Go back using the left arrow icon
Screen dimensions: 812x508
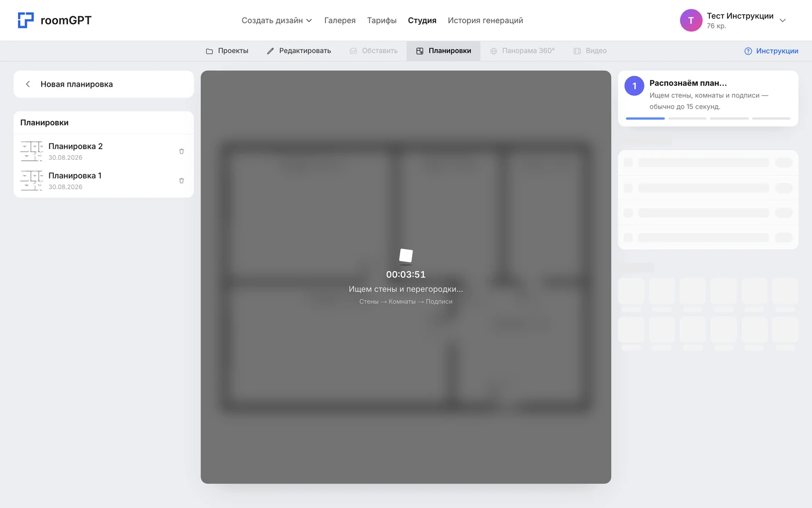28,84
